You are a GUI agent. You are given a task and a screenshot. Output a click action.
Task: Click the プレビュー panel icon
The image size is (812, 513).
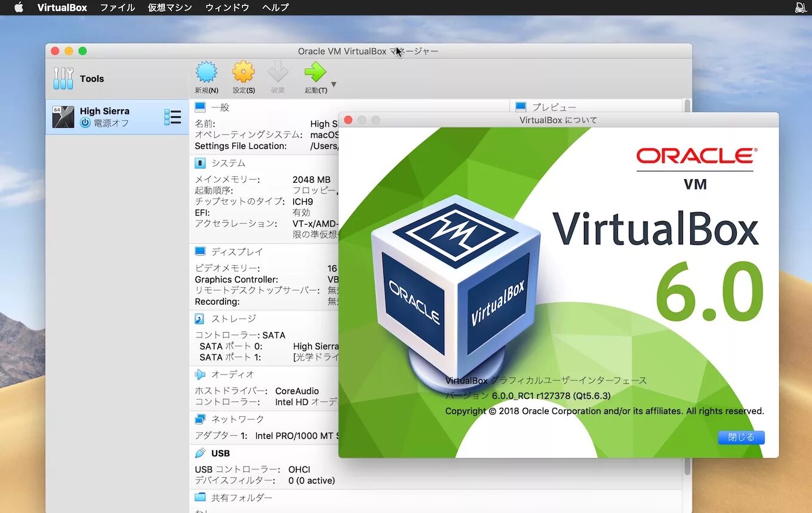click(x=521, y=107)
